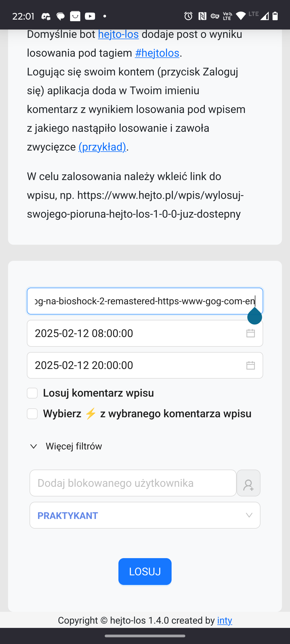This screenshot has height=644, width=290.
Task: Tap the YouTube notification icon
Action: pyautogui.click(x=90, y=16)
